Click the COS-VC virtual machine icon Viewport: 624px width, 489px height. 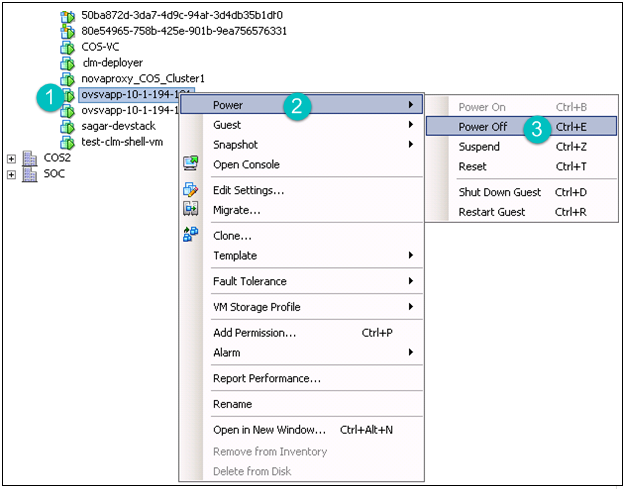click(68, 47)
